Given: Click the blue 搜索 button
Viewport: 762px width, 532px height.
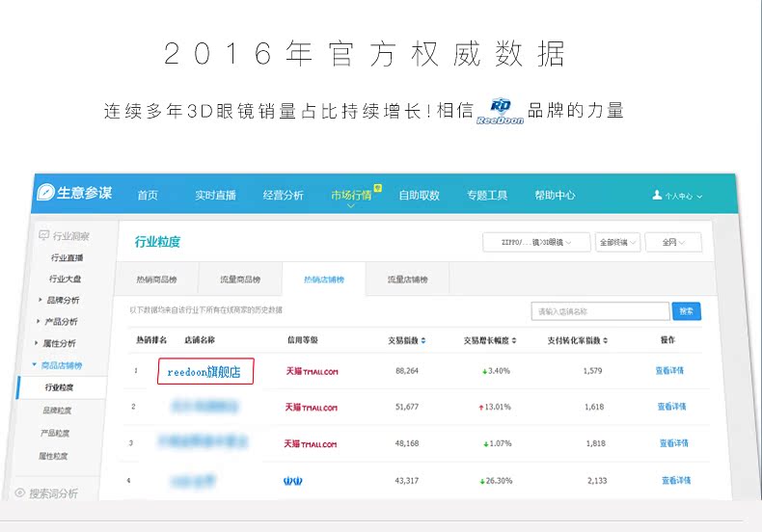Looking at the screenshot, I should click(686, 311).
